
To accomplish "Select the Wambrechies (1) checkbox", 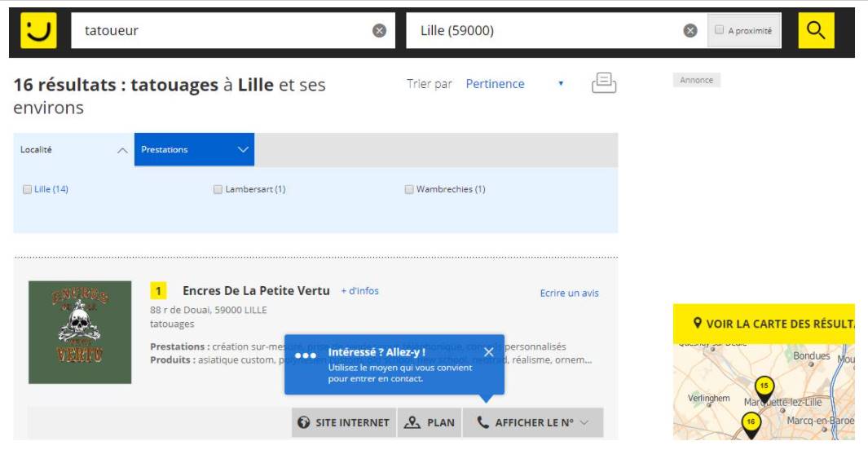I will click(x=409, y=189).
